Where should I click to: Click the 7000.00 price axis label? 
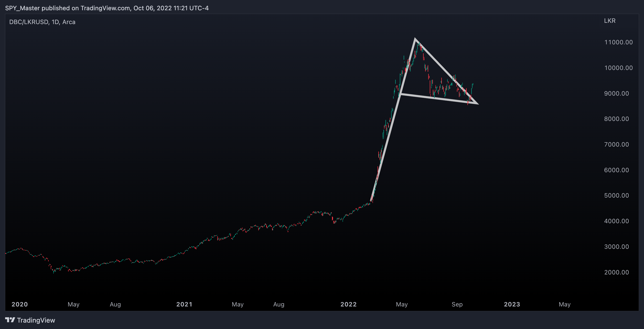tap(616, 145)
